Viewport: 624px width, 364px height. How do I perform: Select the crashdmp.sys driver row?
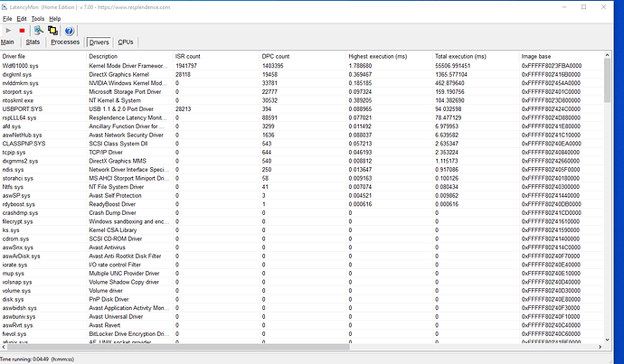coord(302,213)
